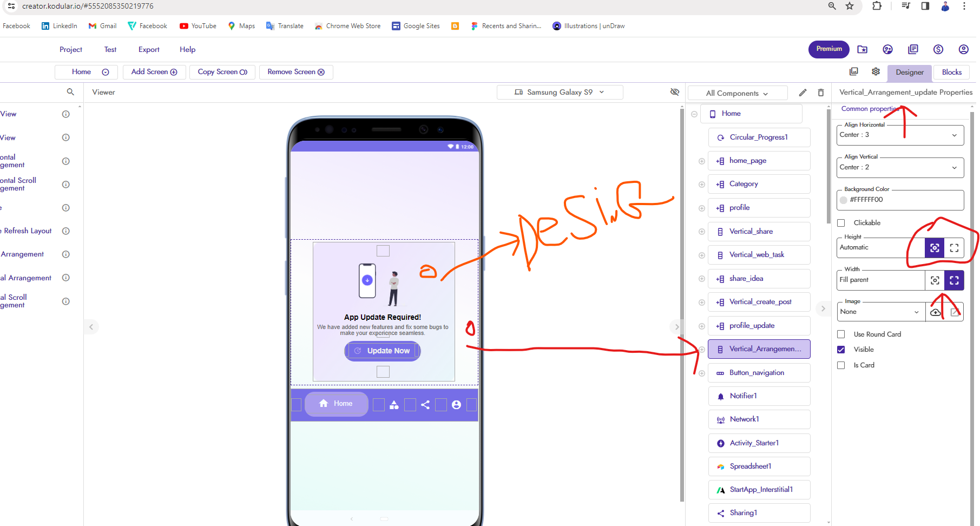Switch to the Blocks tab
Screen dimensions: 980x526
point(951,72)
